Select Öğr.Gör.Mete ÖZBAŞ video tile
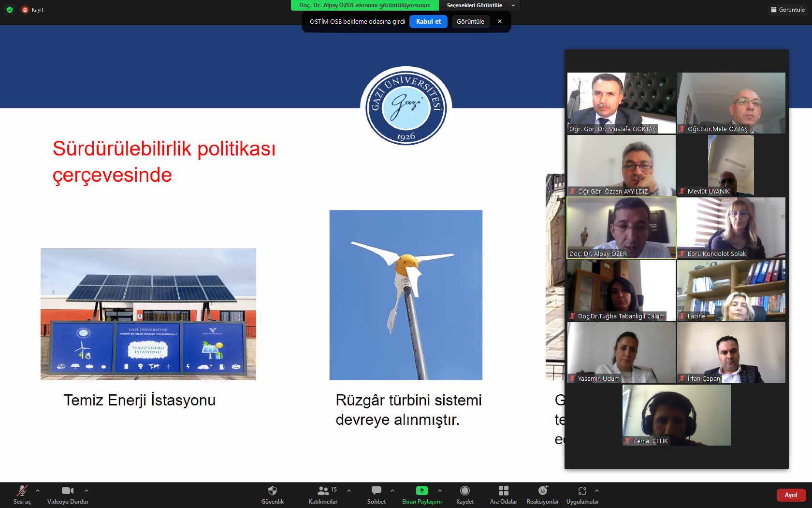 [x=731, y=103]
